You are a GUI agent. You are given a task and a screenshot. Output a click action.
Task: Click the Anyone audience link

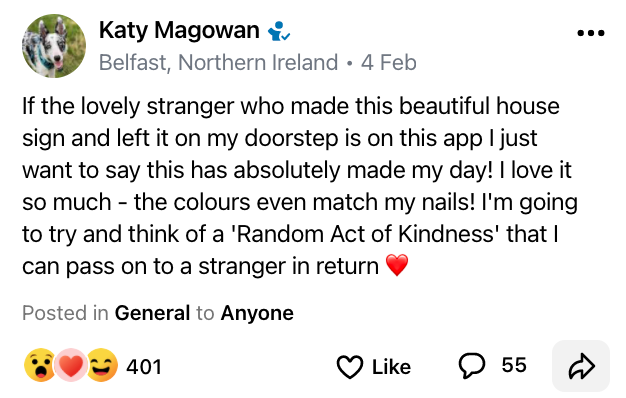tap(257, 313)
